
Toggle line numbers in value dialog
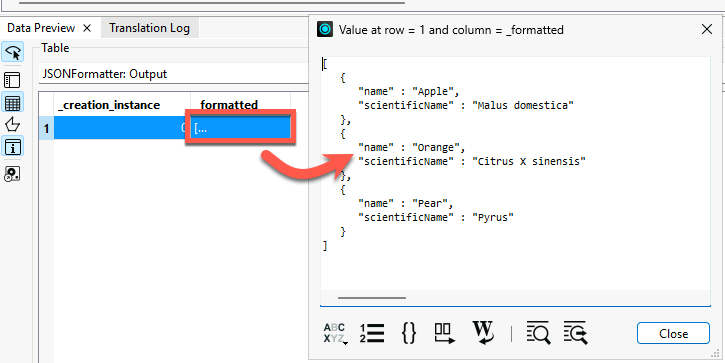pyautogui.click(x=372, y=333)
